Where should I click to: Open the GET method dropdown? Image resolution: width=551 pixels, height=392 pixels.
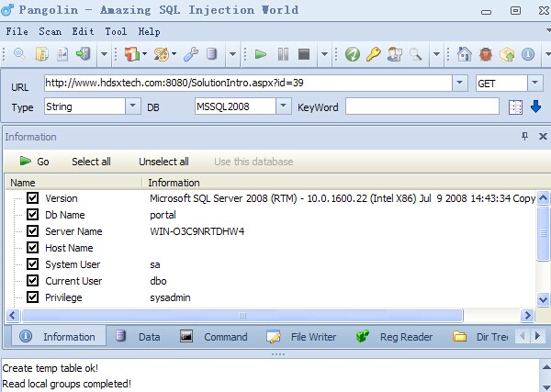[x=534, y=84]
